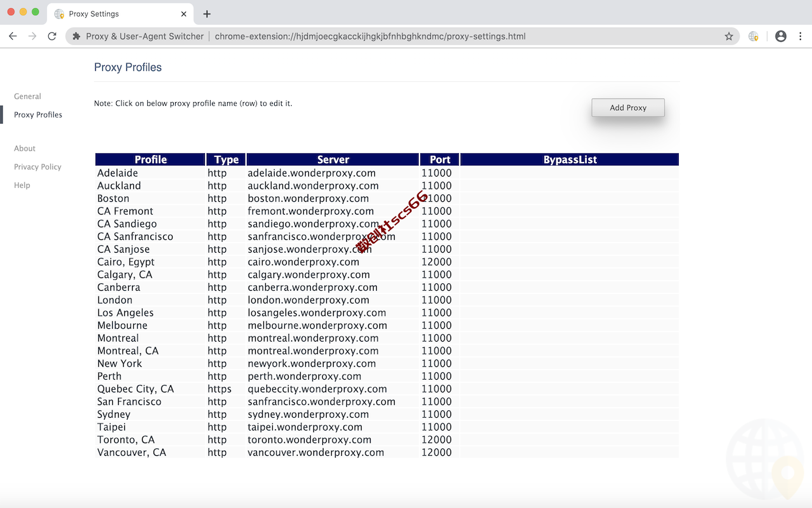Screen dimensions: 812x508
Task: Click server taipei.wonderproxy.com
Action: (x=305, y=427)
